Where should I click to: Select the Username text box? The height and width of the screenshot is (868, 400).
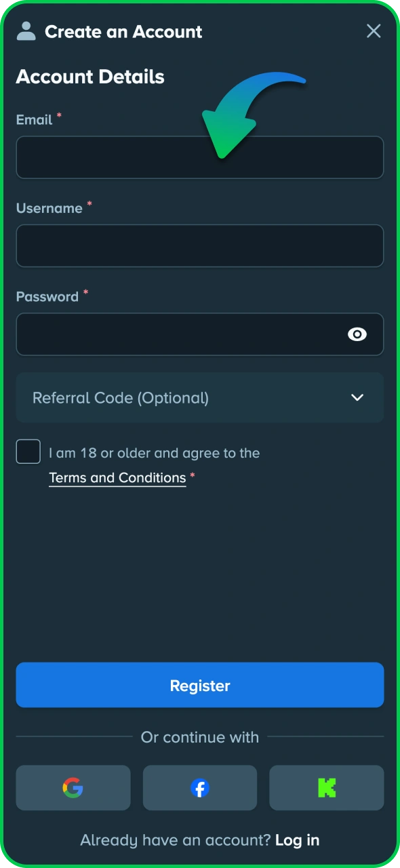pyautogui.click(x=200, y=245)
